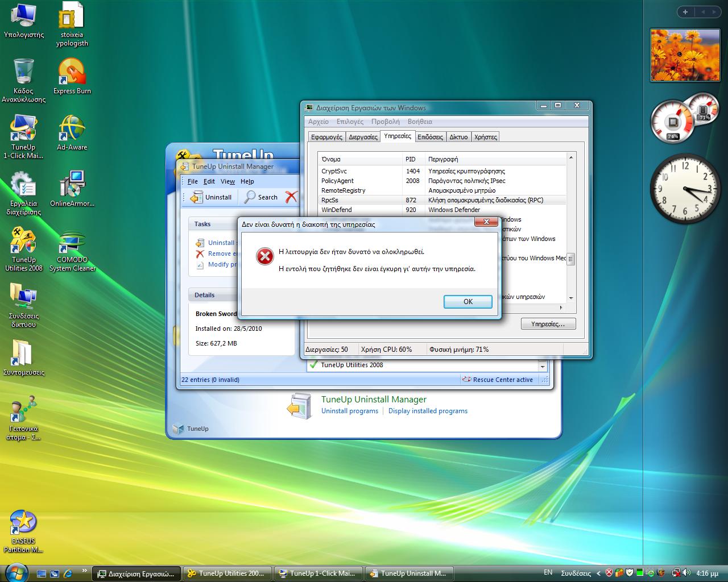This screenshot has width=728, height=582.
Task: Click the Remove entry red X task icon
Action: pos(200,253)
